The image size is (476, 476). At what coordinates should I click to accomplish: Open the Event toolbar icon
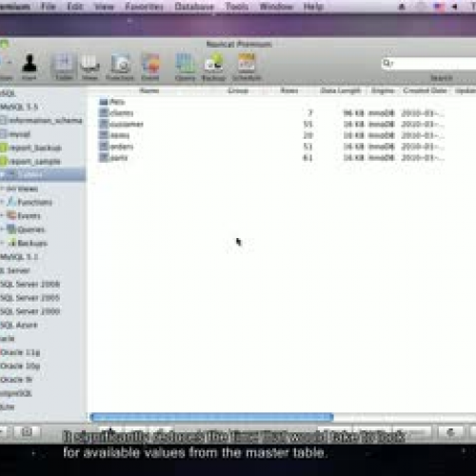click(x=150, y=64)
